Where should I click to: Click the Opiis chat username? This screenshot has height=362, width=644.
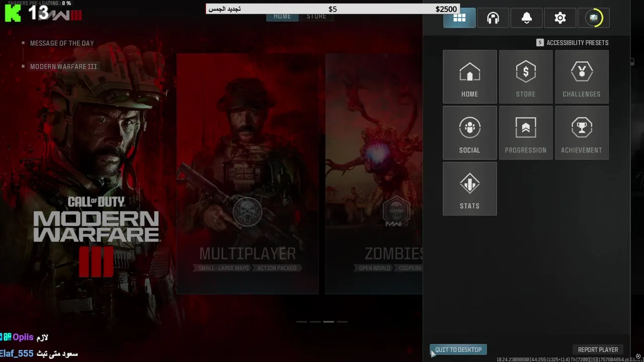[23, 337]
